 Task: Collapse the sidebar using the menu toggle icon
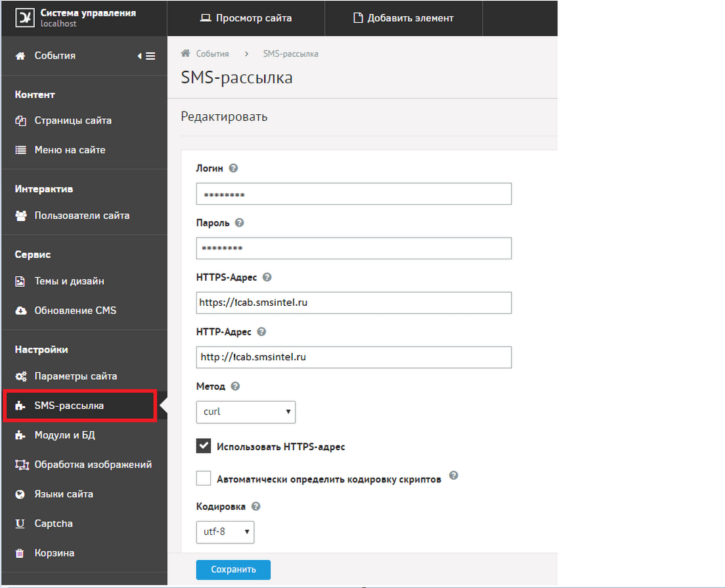[x=146, y=56]
